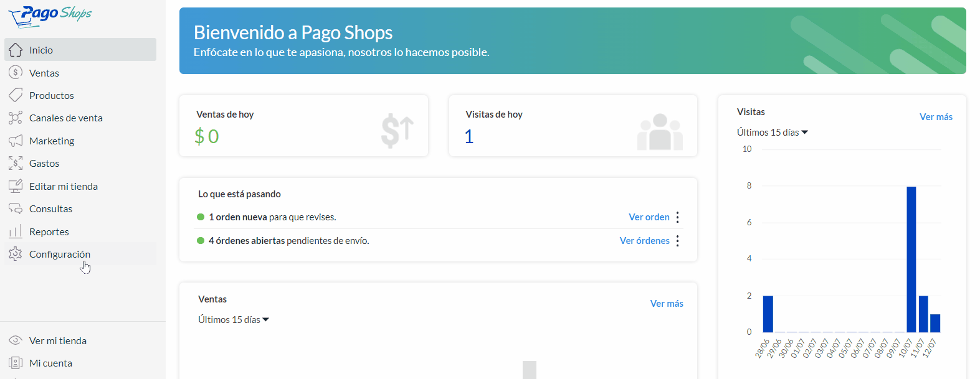This screenshot has height=379, width=980.
Task: Expand the Ventas Últimos 15 días dropdown
Action: coord(234,320)
